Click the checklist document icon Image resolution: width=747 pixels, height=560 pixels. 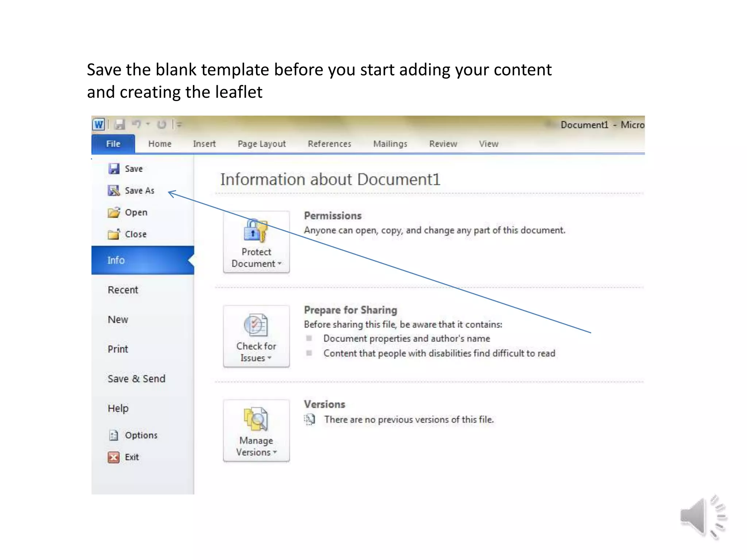point(256,324)
